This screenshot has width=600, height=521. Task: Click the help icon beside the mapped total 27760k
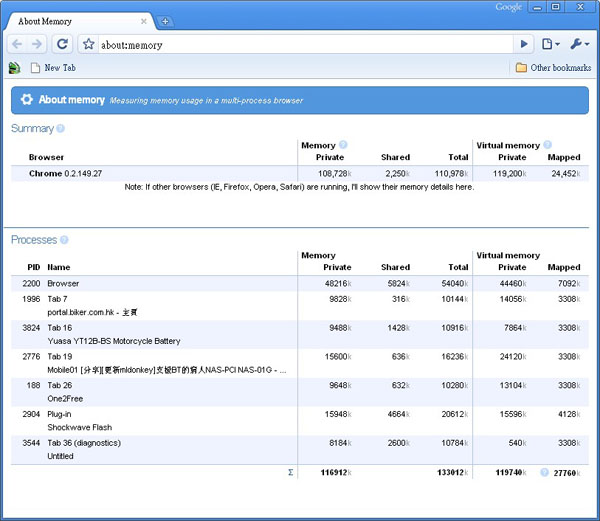tap(544, 472)
